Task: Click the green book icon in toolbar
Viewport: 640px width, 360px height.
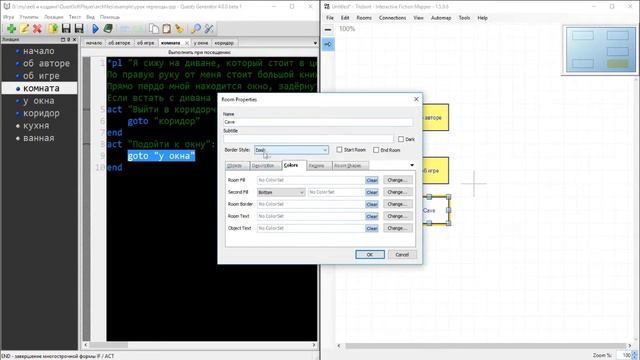Action: pos(108,29)
